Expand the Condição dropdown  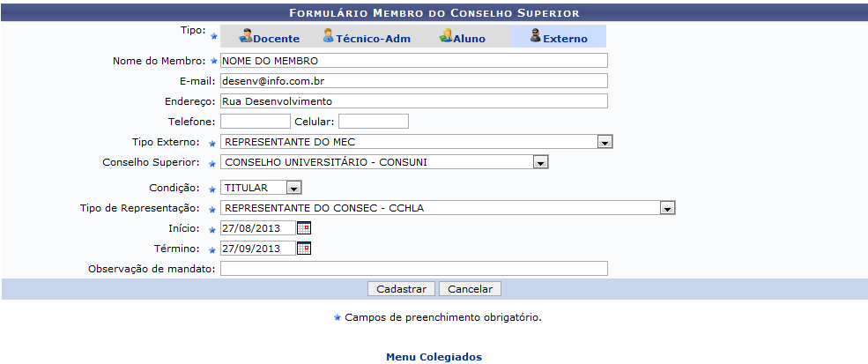[294, 188]
